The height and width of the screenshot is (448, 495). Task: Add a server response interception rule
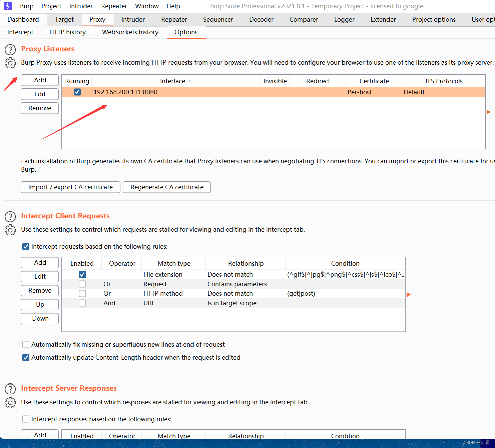click(x=40, y=435)
